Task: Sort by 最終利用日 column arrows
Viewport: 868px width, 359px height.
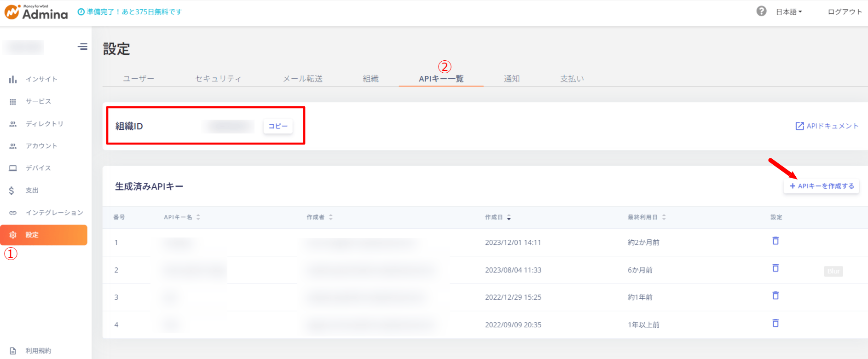Action: [664, 217]
